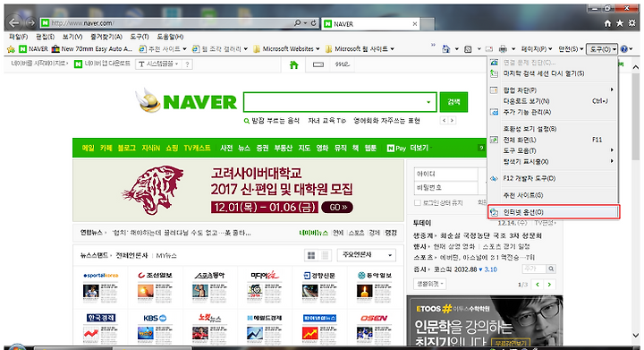Click the RSS feeds icon in the command bar

click(x=468, y=49)
